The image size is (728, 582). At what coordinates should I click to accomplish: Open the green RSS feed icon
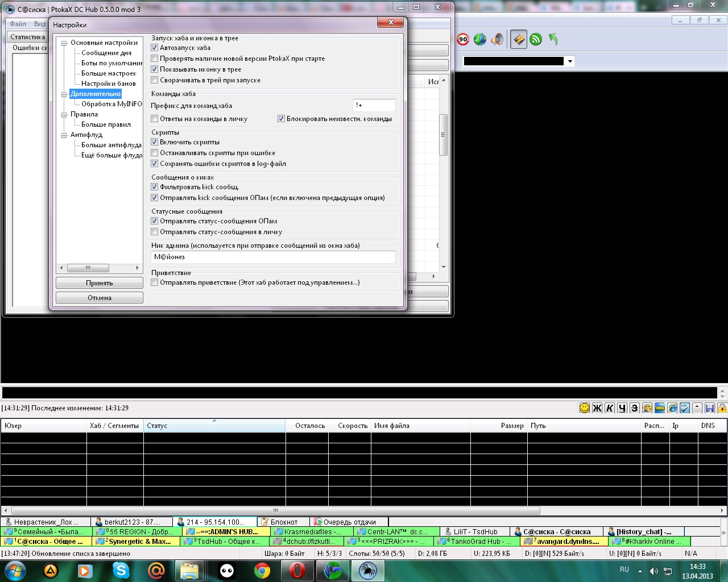[x=536, y=39]
